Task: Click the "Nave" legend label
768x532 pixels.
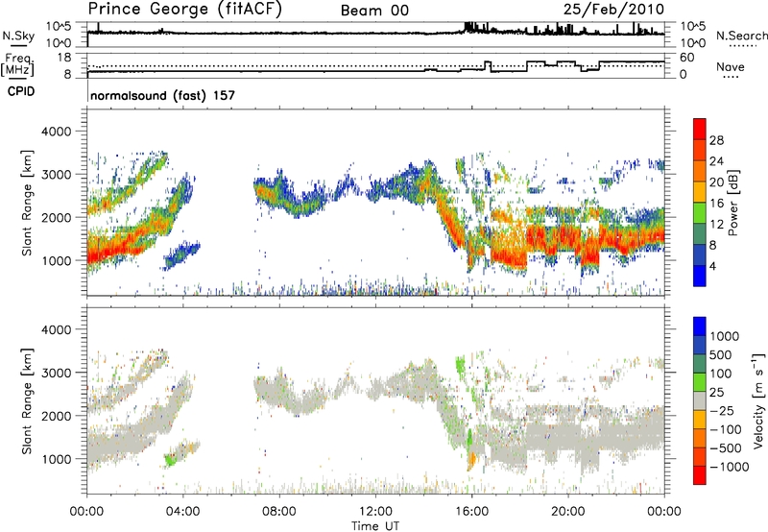Action: click(x=731, y=66)
